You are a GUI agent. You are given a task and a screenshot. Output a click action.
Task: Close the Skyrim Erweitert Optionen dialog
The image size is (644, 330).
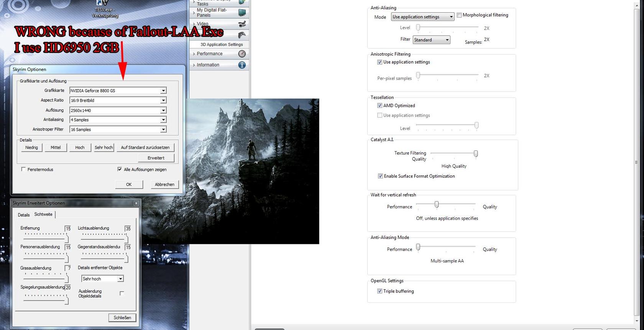(136, 203)
